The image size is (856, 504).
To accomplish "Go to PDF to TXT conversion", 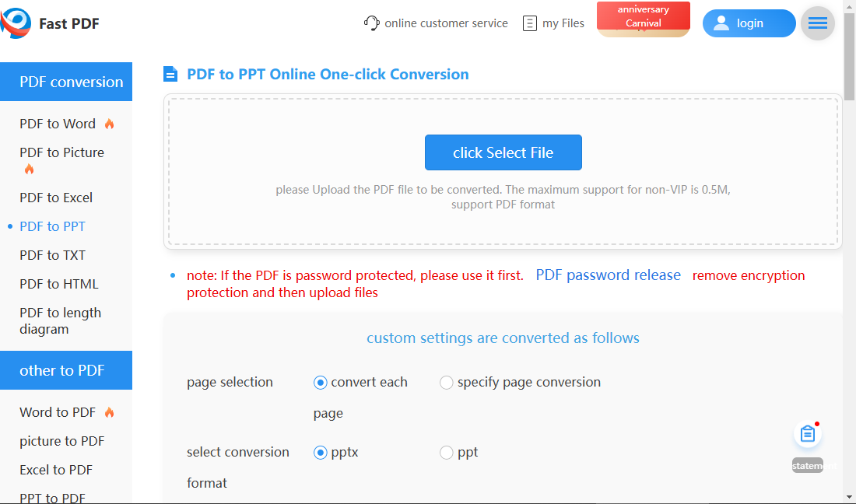I will [52, 255].
